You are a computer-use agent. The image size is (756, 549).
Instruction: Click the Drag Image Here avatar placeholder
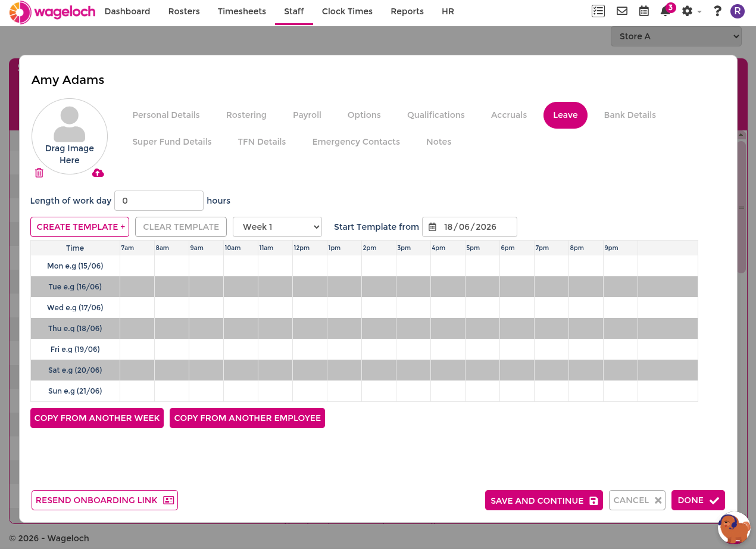click(x=70, y=136)
